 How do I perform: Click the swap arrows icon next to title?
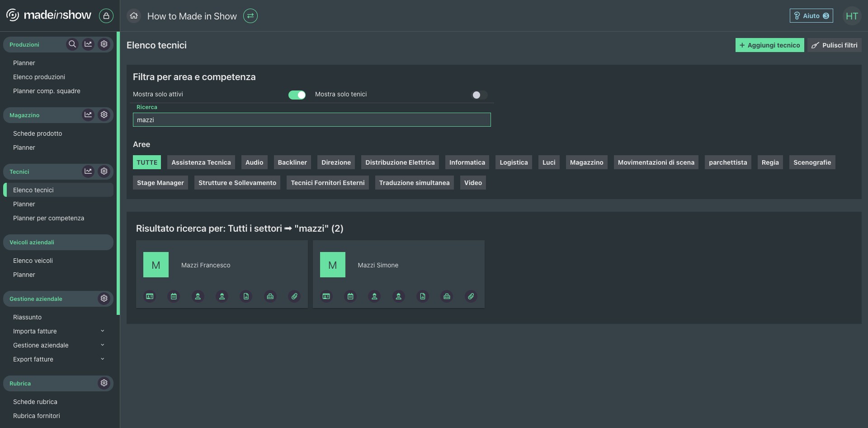click(x=250, y=16)
